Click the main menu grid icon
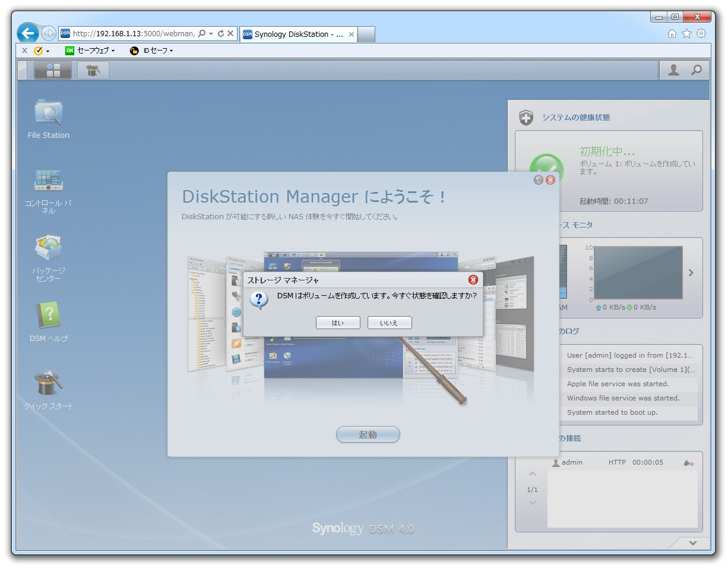This screenshot has height=568, width=728. [53, 70]
